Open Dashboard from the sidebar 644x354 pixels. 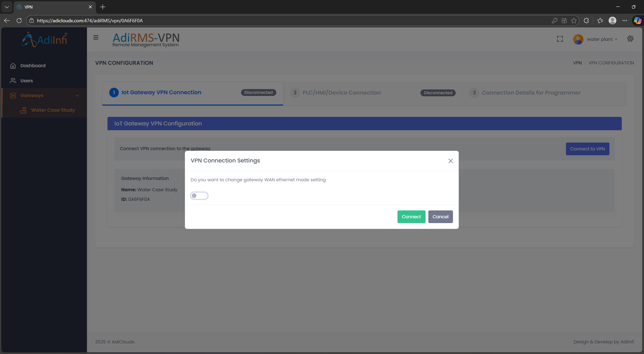(33, 66)
